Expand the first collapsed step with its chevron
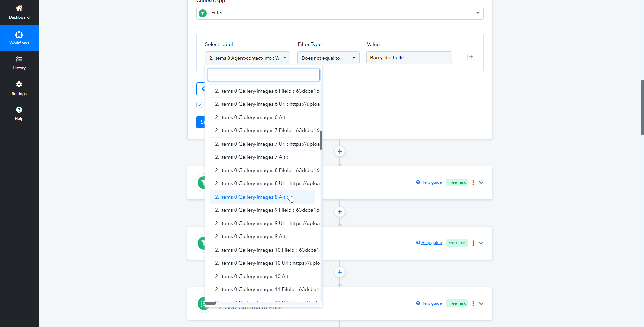The image size is (644, 327). tap(481, 183)
